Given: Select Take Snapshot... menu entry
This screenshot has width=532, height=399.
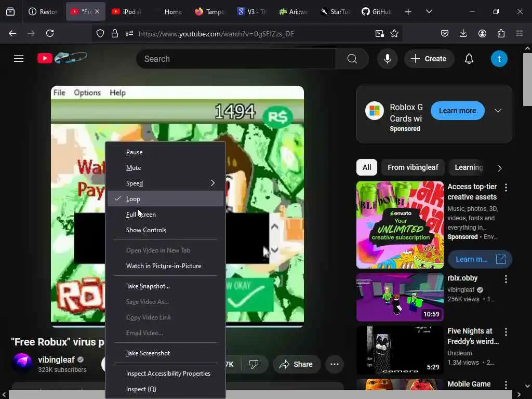Looking at the screenshot, I should 166,286.
